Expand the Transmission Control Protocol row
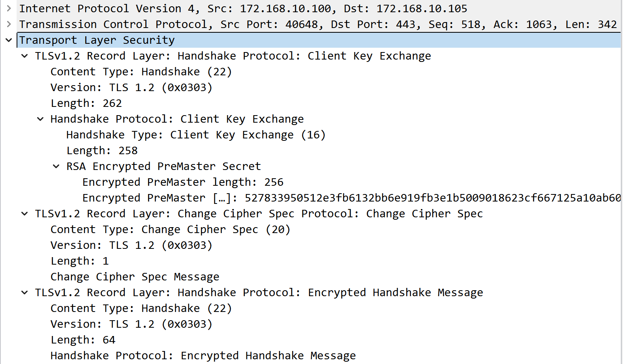Screen dimensions: 623x364 coord(9,24)
